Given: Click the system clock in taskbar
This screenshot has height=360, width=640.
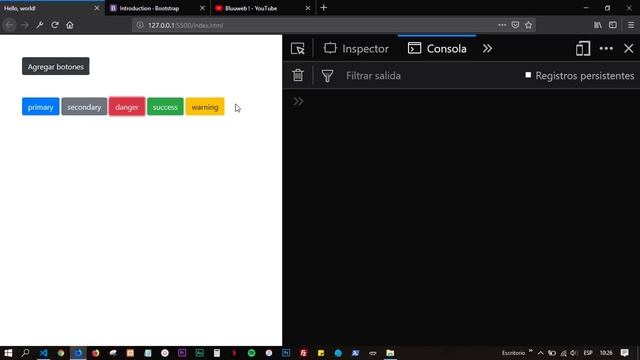Looking at the screenshot, I should (606, 353).
